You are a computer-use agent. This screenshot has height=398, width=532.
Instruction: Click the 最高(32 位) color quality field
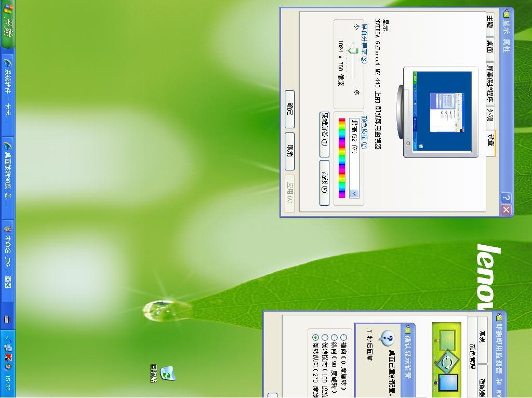click(x=354, y=158)
